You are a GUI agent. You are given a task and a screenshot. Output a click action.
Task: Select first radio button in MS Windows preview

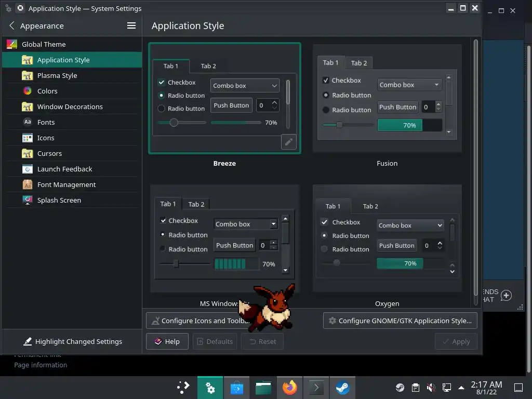click(163, 234)
